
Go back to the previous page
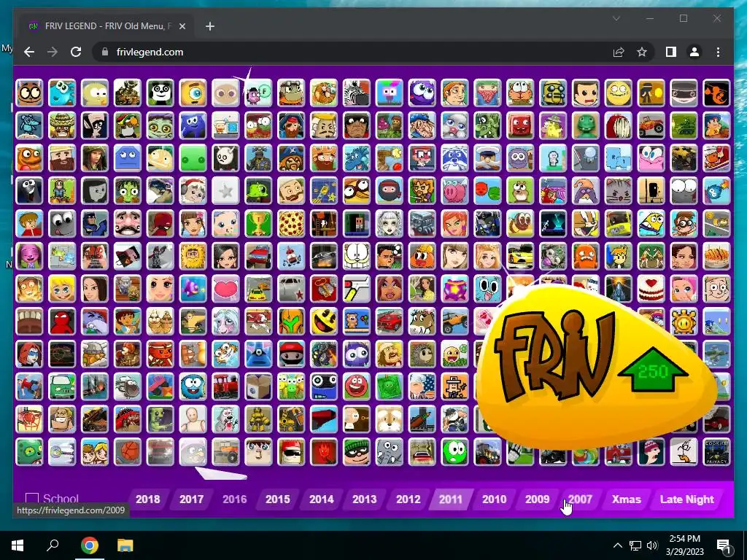pos(29,52)
